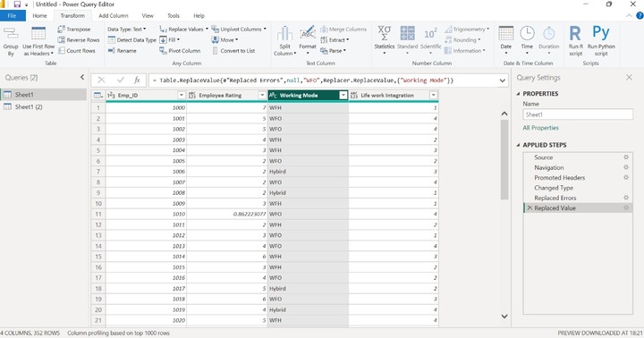Click the Emp_ID data type icon
The height and width of the screenshot is (338, 644).
(x=111, y=96)
